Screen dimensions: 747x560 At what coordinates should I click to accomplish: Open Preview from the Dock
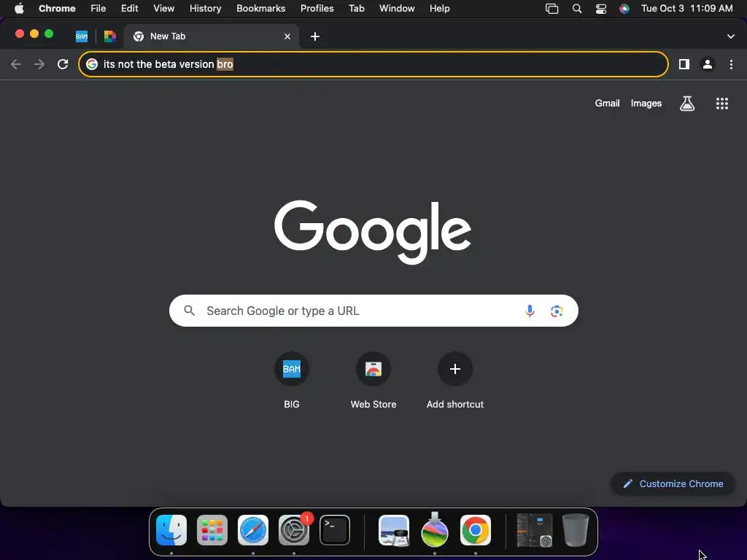(393, 530)
